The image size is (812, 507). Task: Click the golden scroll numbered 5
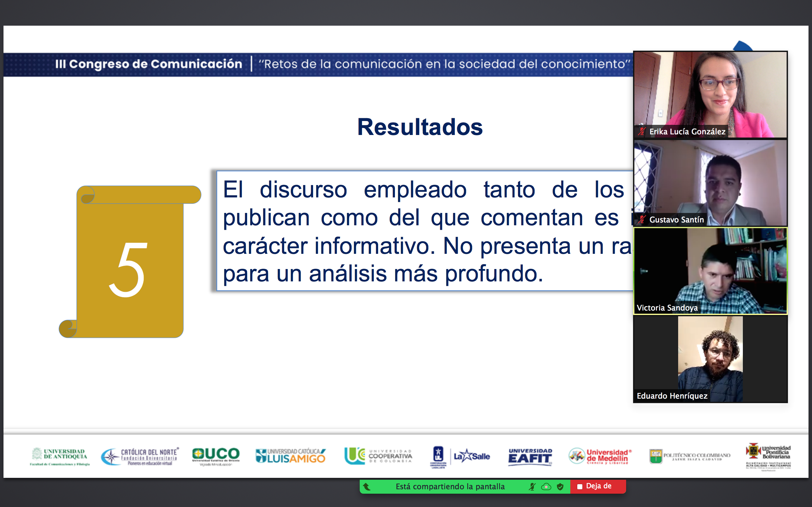[x=129, y=261]
